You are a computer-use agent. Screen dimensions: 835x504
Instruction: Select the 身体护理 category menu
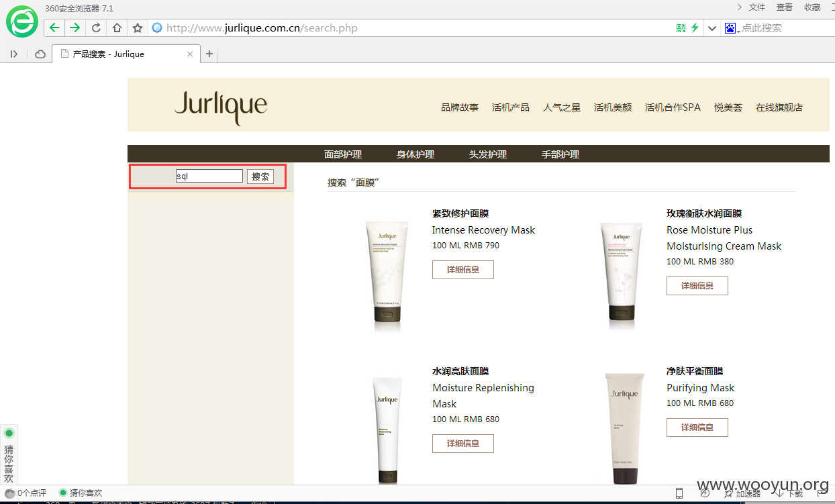pyautogui.click(x=415, y=154)
